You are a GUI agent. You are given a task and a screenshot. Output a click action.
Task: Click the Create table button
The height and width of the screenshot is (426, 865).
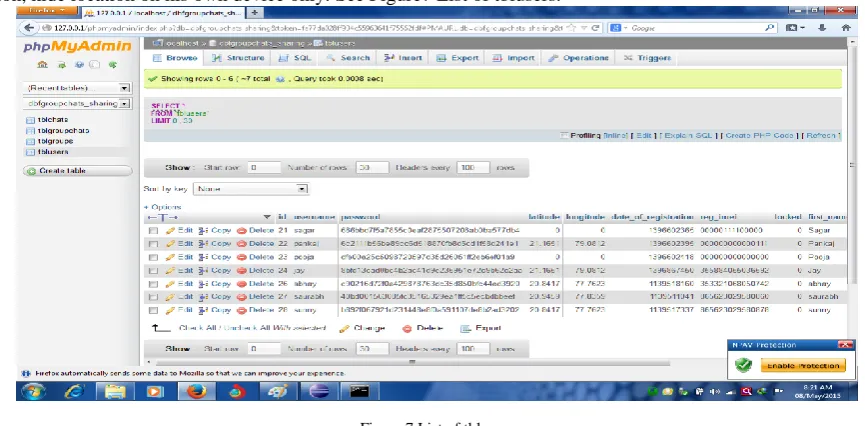coord(78,171)
